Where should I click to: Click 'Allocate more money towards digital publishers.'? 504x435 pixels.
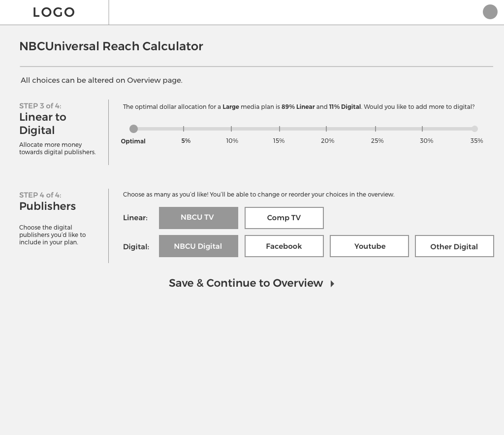pyautogui.click(x=58, y=148)
